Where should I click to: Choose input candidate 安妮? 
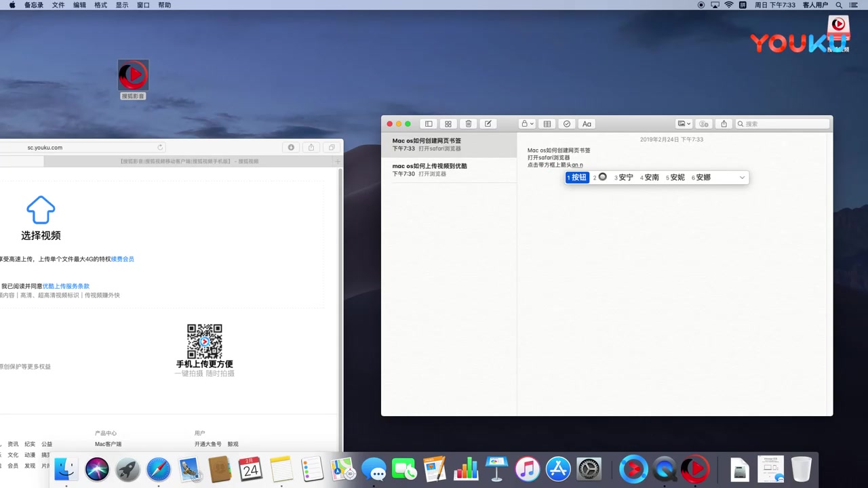pyautogui.click(x=675, y=178)
